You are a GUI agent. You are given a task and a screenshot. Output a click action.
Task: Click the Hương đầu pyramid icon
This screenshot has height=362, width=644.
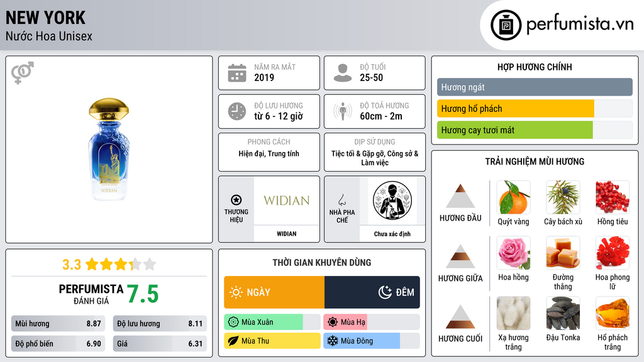[460, 196]
